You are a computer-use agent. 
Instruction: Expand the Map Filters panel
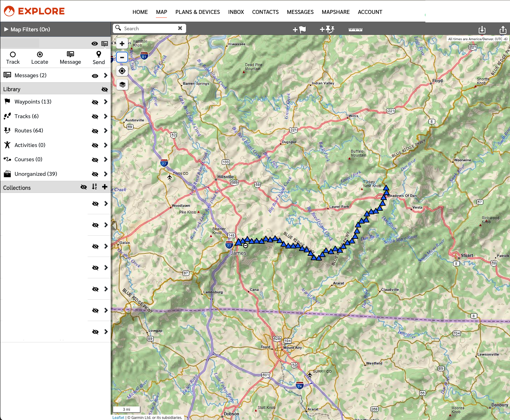6,29
